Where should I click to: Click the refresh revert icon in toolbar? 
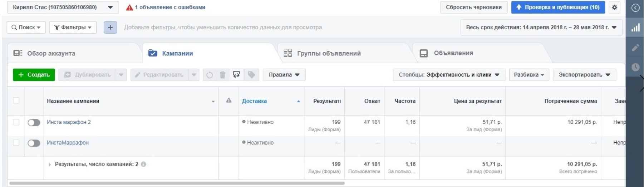[210, 75]
